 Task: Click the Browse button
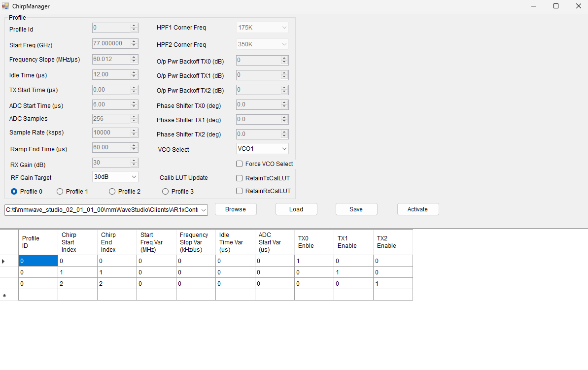(x=236, y=209)
